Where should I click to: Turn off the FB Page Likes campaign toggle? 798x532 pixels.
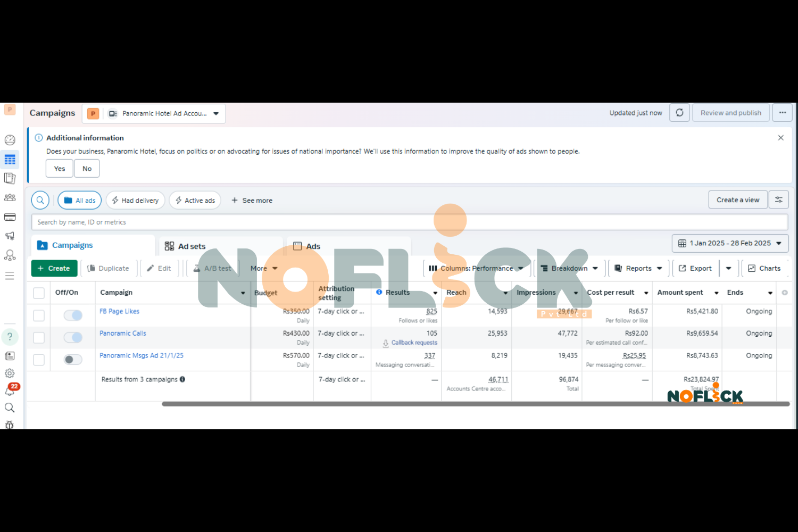coord(73,315)
